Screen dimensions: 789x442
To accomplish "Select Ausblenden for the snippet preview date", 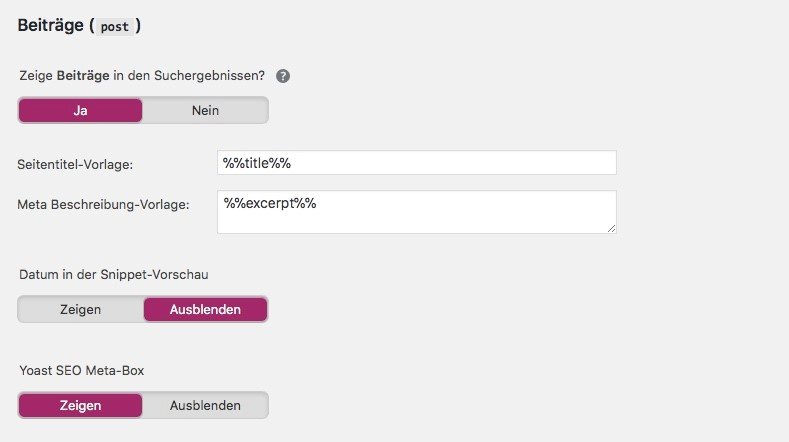I will 205,309.
